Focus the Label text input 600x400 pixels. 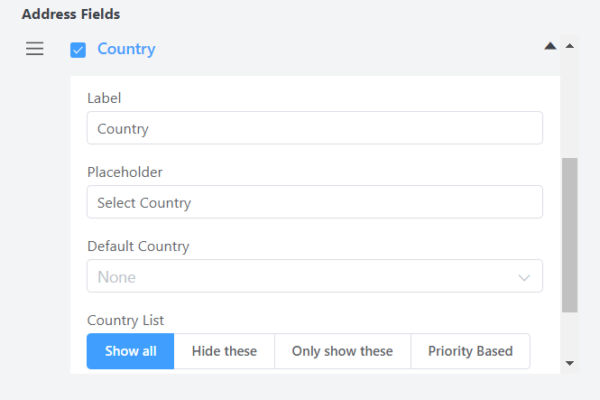pos(314,128)
